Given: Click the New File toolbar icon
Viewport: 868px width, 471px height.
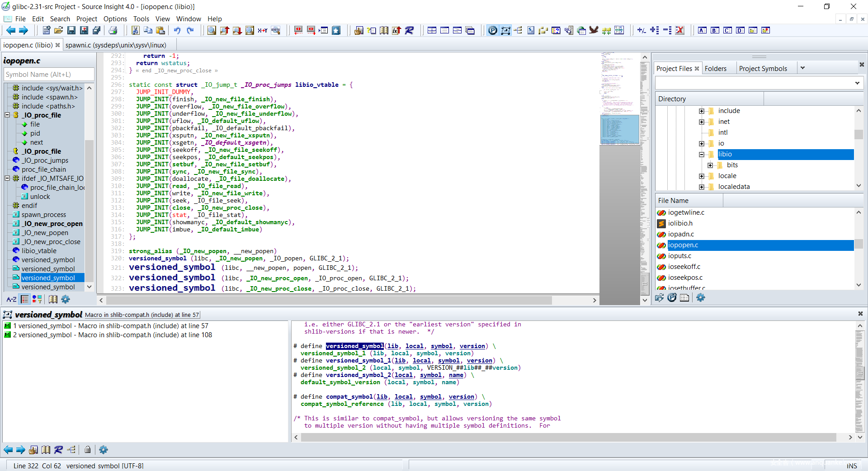Looking at the screenshot, I should click(x=46, y=30).
